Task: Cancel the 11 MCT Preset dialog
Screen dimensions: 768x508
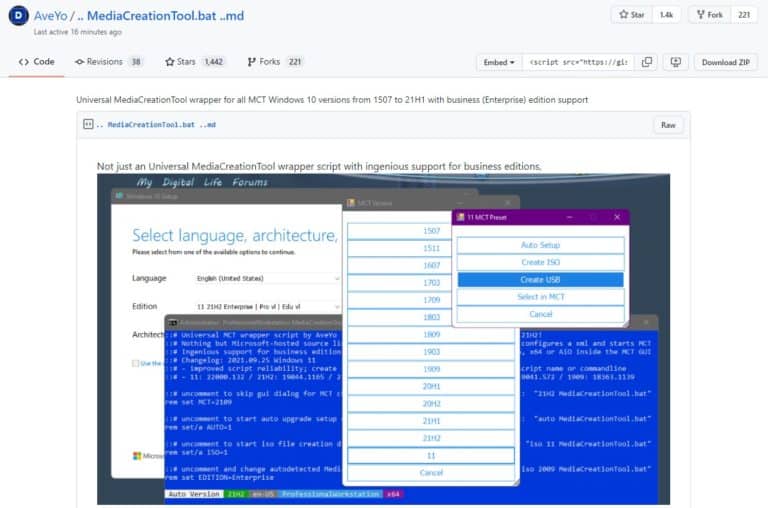Action: point(540,314)
